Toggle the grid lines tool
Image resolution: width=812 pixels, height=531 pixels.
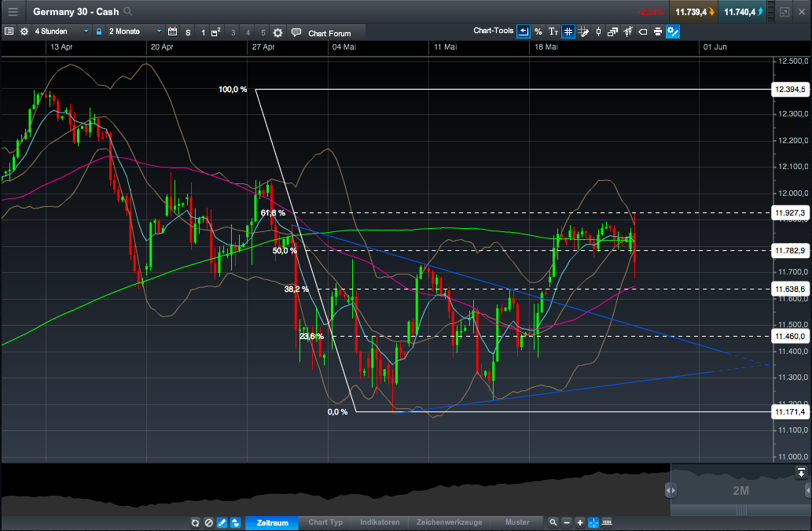tap(568, 31)
